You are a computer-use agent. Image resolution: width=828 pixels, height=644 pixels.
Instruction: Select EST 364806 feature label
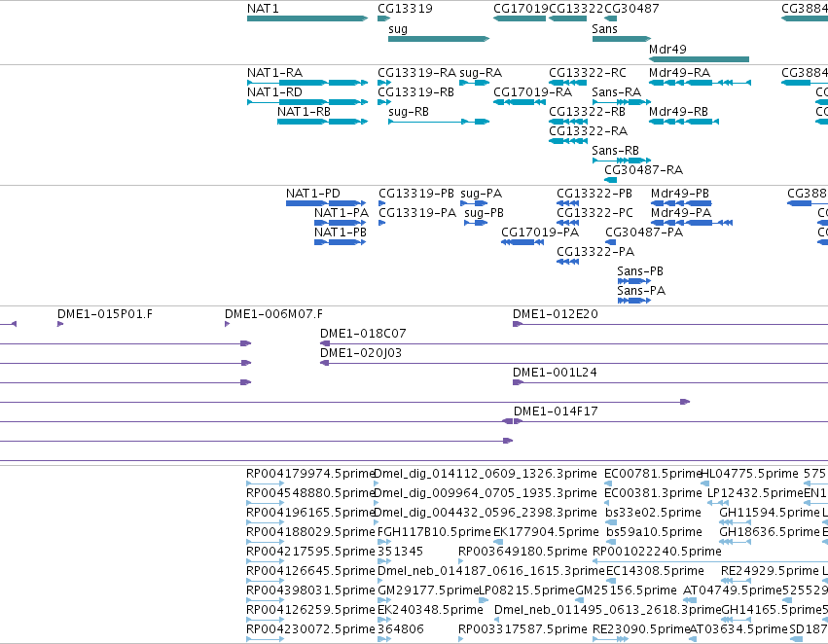point(400,629)
